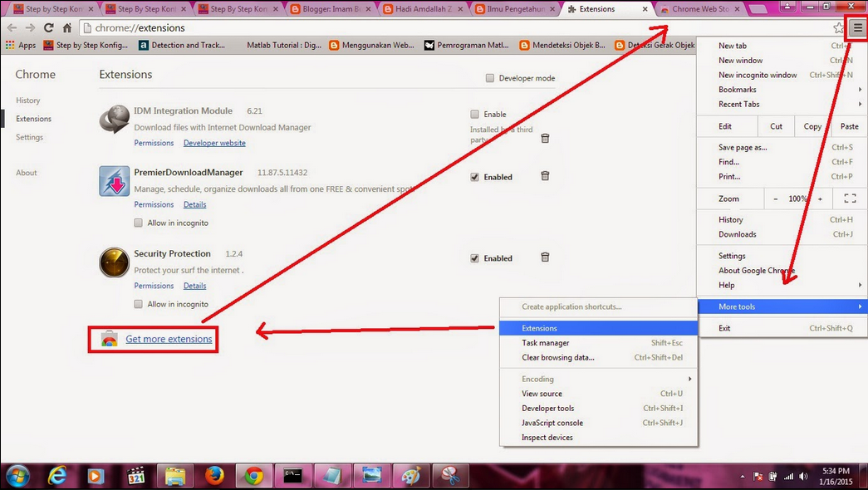Decrease zoom with the minus button
The width and height of the screenshot is (868, 490).
click(x=775, y=198)
